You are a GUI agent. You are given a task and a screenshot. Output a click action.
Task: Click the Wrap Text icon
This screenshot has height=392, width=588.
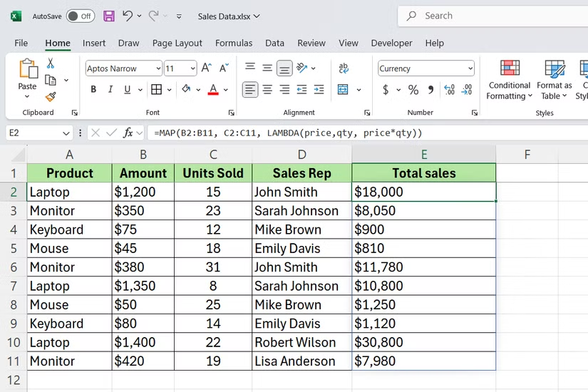tap(344, 68)
